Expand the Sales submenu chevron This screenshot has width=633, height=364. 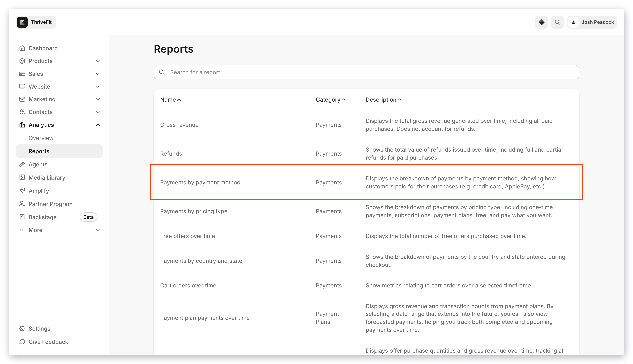pyautogui.click(x=98, y=74)
